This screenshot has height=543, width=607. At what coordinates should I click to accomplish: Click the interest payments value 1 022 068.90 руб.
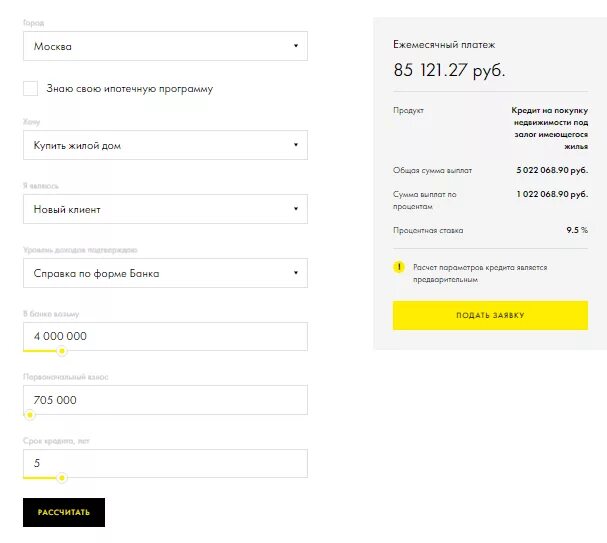point(552,194)
